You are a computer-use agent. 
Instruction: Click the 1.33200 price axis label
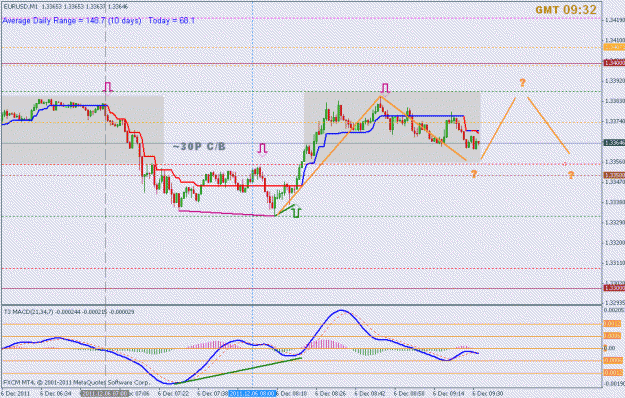pos(614,242)
